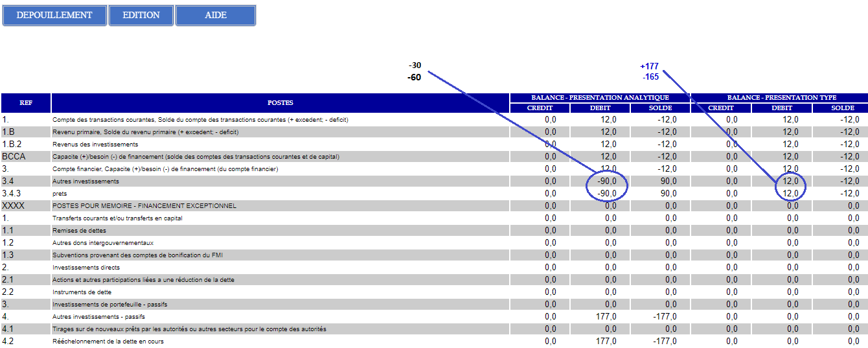Image resolution: width=868 pixels, height=348 pixels.
Task: Click the blue +177 annotation
Action: (x=649, y=66)
